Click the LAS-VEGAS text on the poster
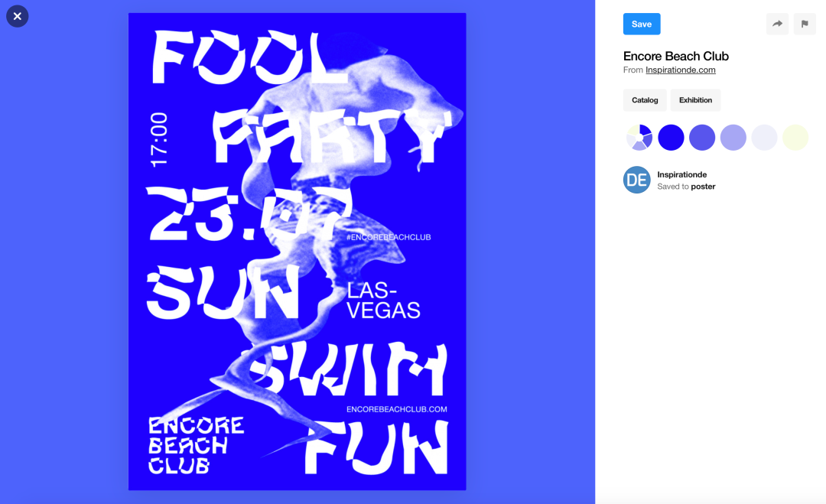 383,301
